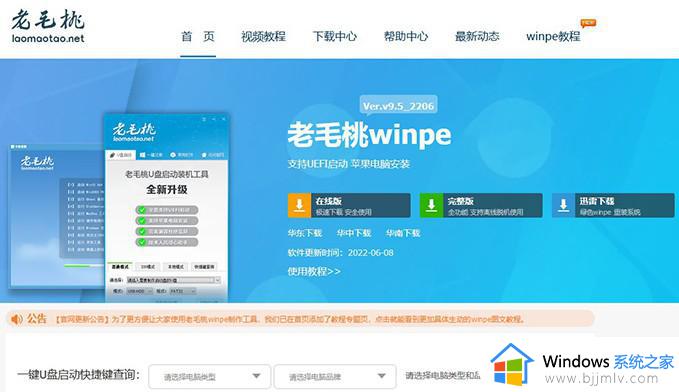Screen dimensions: 679x392
Task: Open the winpe教程 navigation item
Action: click(x=553, y=36)
